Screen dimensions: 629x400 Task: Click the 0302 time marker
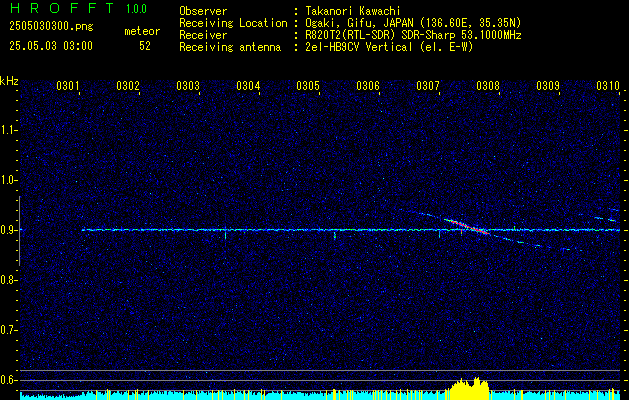click(128, 86)
